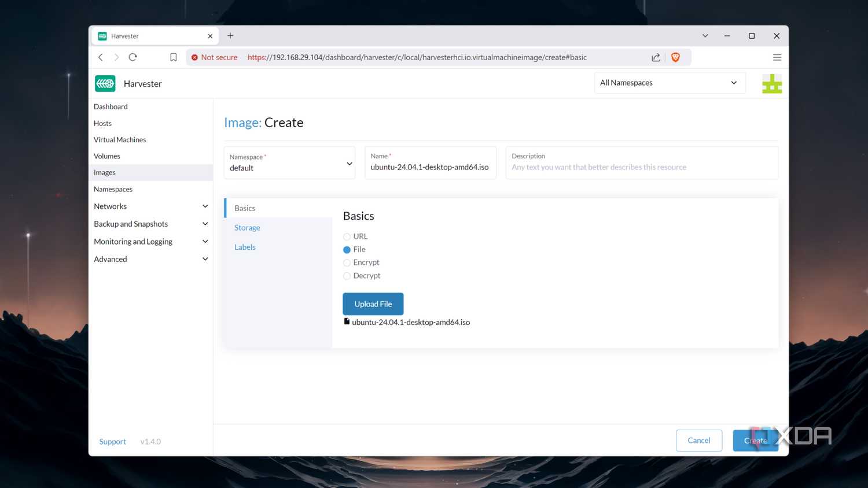Select the File radio option

point(347,250)
